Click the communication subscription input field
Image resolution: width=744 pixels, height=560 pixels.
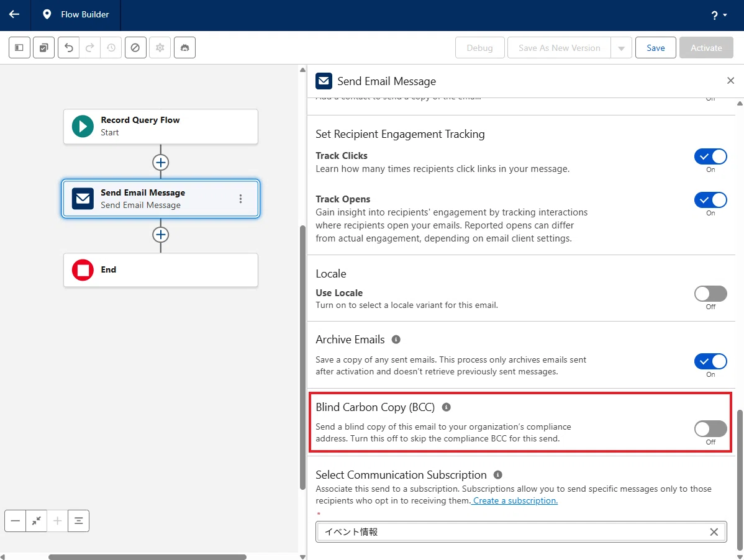point(521,531)
